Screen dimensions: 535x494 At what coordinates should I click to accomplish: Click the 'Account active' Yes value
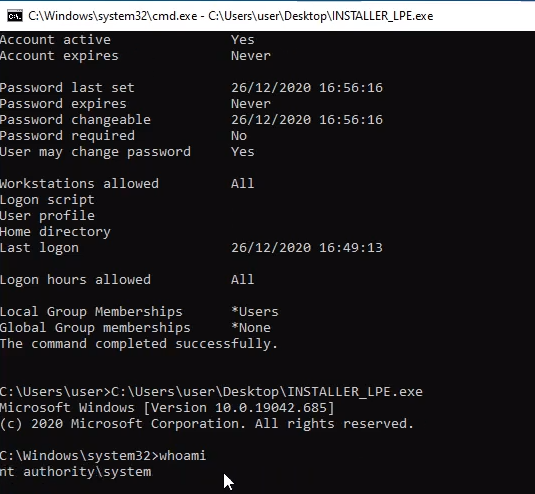(243, 40)
